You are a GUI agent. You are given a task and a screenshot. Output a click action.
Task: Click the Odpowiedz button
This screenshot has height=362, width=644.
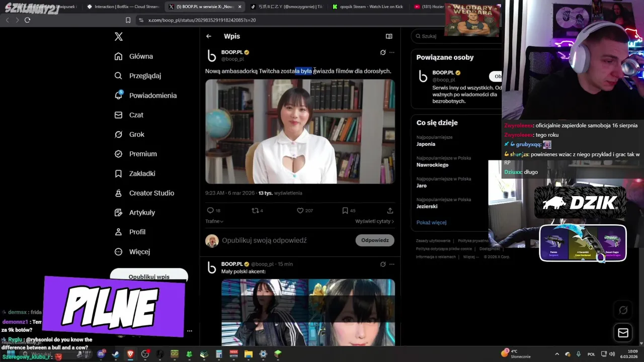click(375, 240)
